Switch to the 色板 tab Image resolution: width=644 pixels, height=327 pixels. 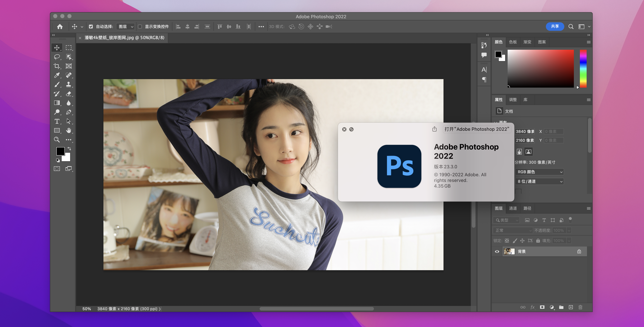pyautogui.click(x=513, y=42)
